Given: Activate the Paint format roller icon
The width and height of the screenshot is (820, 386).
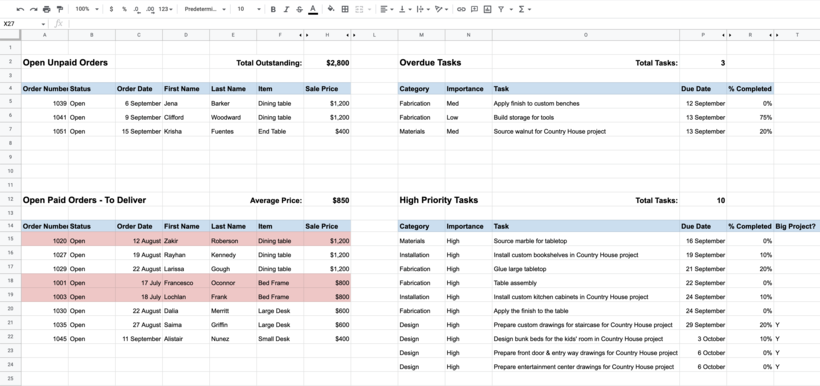Looking at the screenshot, I should [60, 9].
